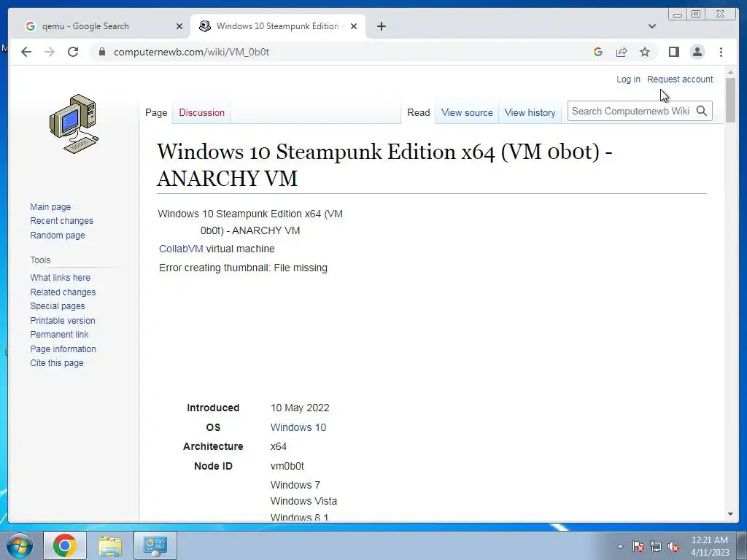Open Recent changes link
This screenshot has width=747, height=560.
click(61, 220)
